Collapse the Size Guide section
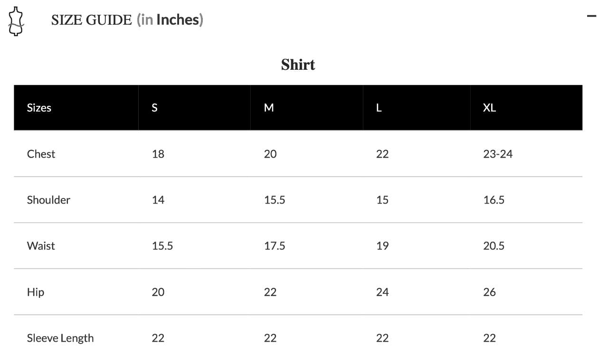This screenshot has width=608, height=364. click(591, 16)
